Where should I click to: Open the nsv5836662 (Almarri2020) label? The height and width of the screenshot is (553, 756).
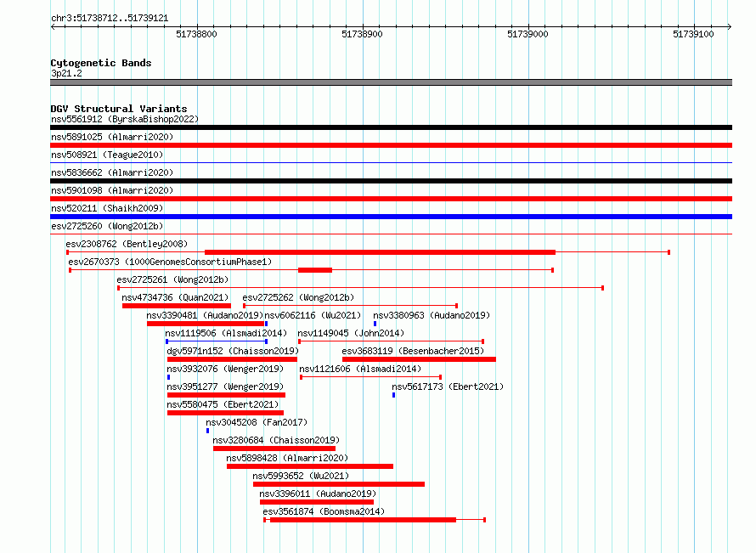click(x=112, y=172)
